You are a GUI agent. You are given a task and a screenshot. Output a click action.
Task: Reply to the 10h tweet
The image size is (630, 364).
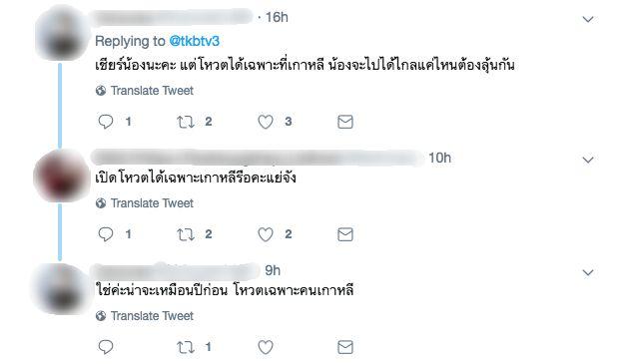coord(106,234)
